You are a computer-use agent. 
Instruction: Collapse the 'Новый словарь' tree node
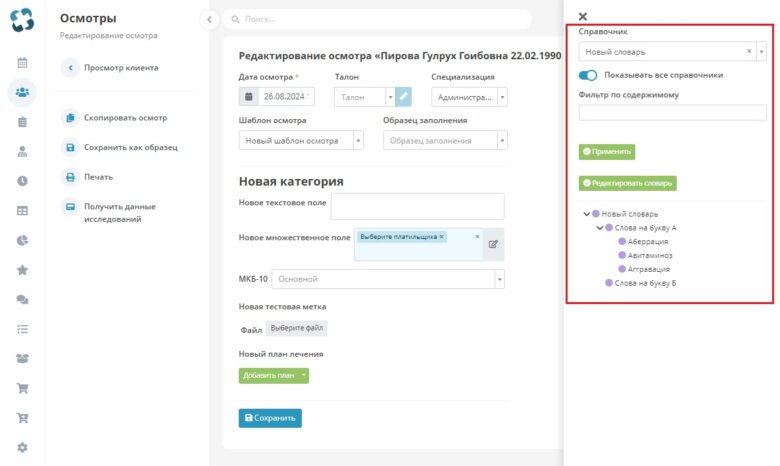[x=586, y=214]
